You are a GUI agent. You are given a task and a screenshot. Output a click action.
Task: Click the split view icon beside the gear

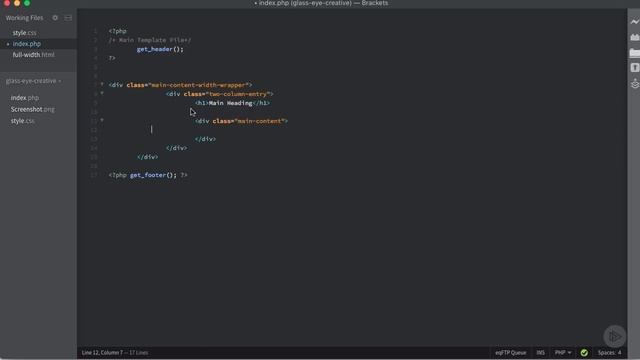[68, 18]
